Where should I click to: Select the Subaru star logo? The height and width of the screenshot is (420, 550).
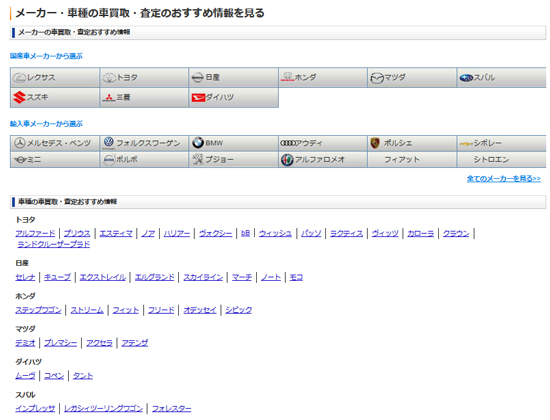tap(466, 78)
